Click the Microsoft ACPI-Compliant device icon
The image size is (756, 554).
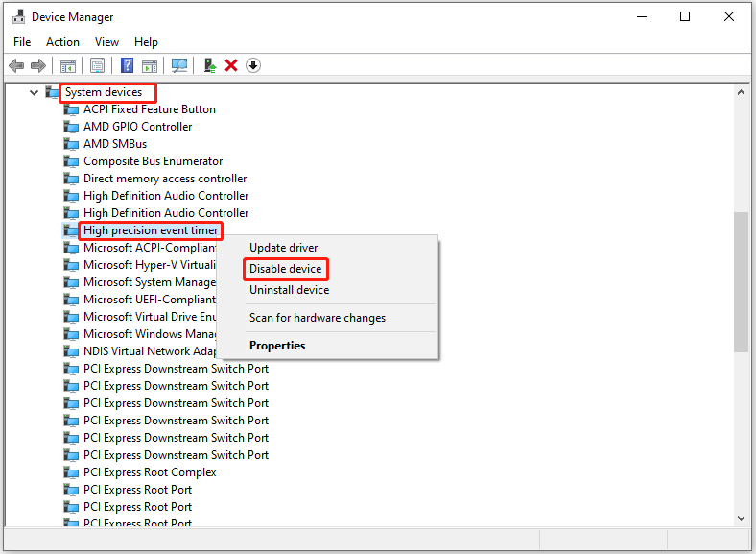pyautogui.click(x=71, y=248)
